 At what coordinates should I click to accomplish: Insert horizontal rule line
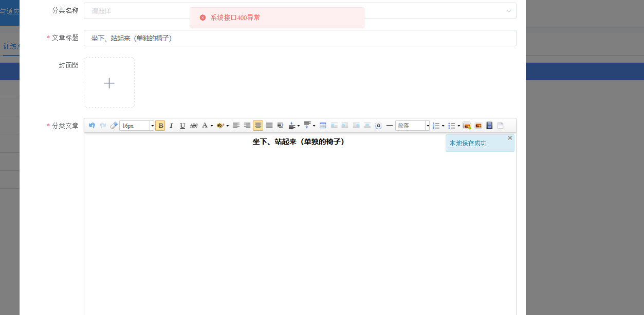[x=390, y=126]
